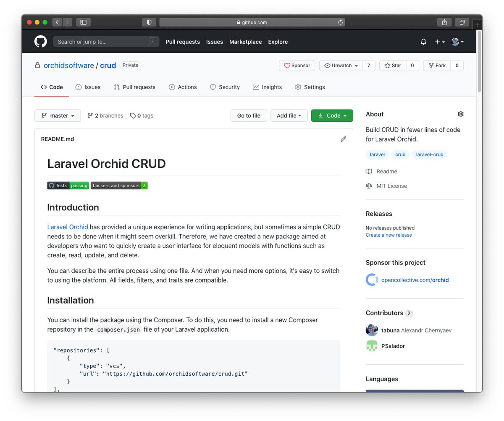Open Pull requests in top navigation
504x421 pixels.
[183, 42]
